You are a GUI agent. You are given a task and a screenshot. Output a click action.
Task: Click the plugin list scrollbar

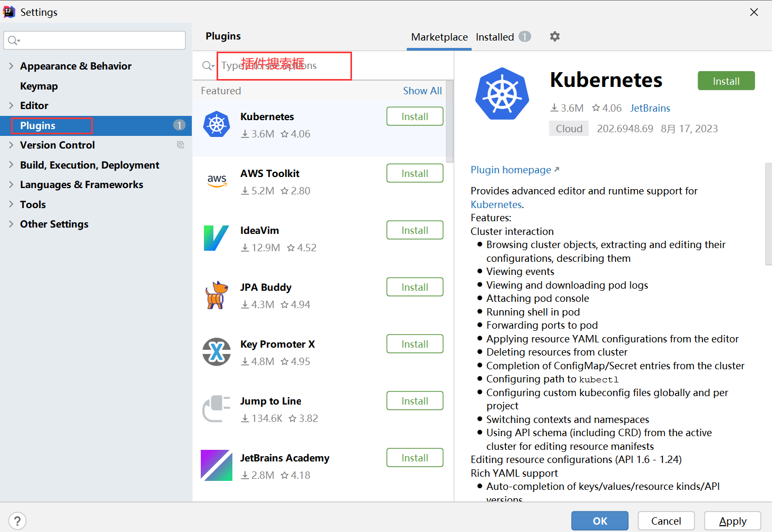point(449,122)
